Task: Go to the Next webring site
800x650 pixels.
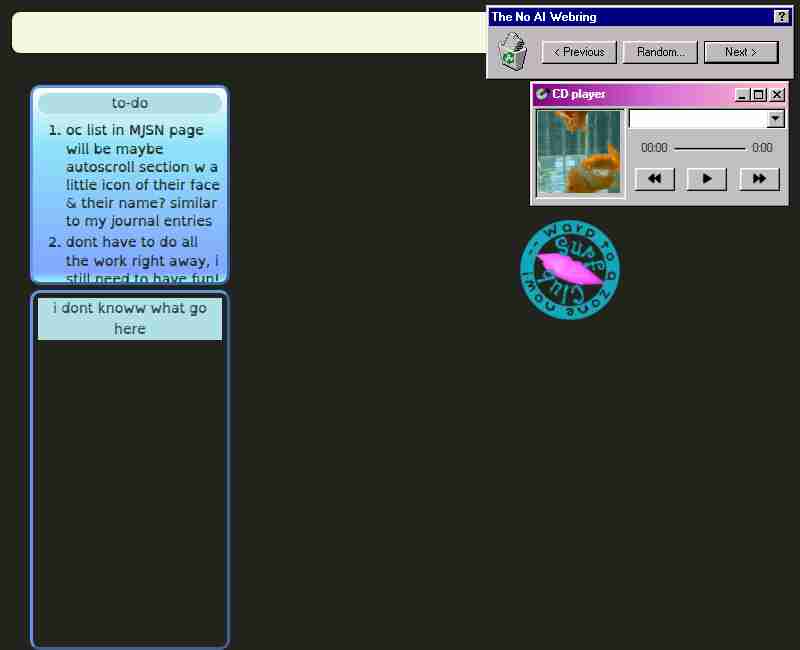Action: [741, 52]
